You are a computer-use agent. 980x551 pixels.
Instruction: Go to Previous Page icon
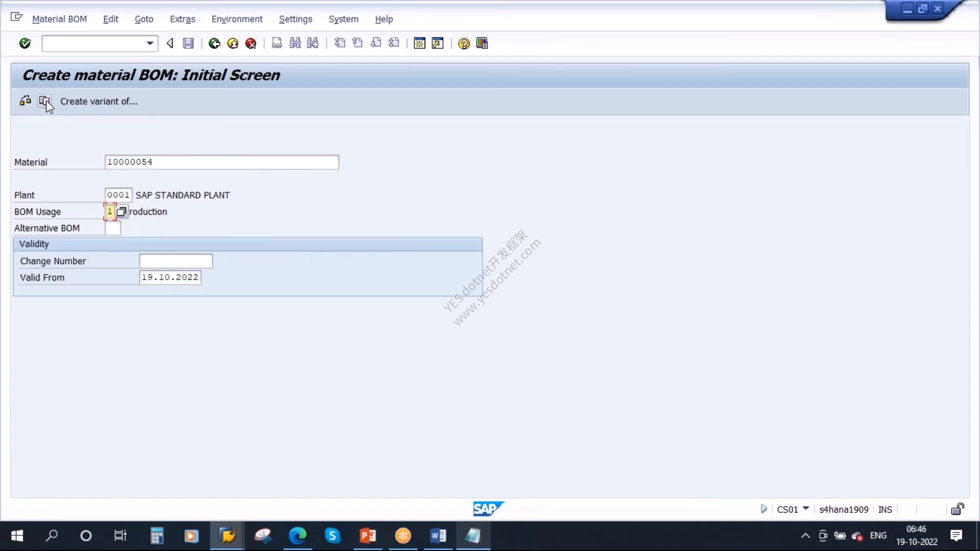tap(357, 43)
